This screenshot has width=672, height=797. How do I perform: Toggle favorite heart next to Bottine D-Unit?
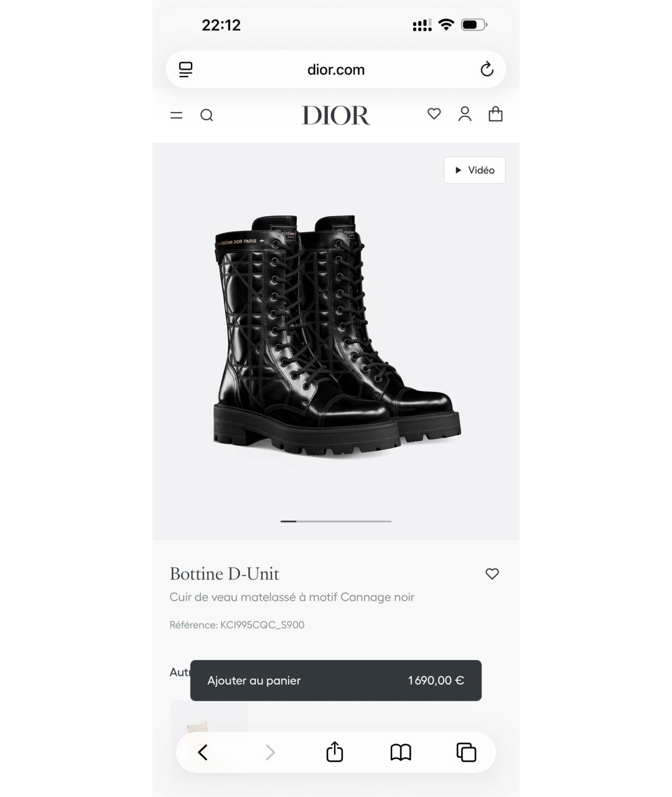pos(492,573)
